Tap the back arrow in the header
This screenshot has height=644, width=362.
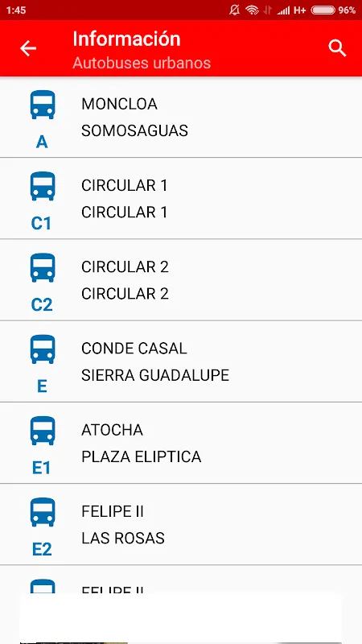[28, 48]
